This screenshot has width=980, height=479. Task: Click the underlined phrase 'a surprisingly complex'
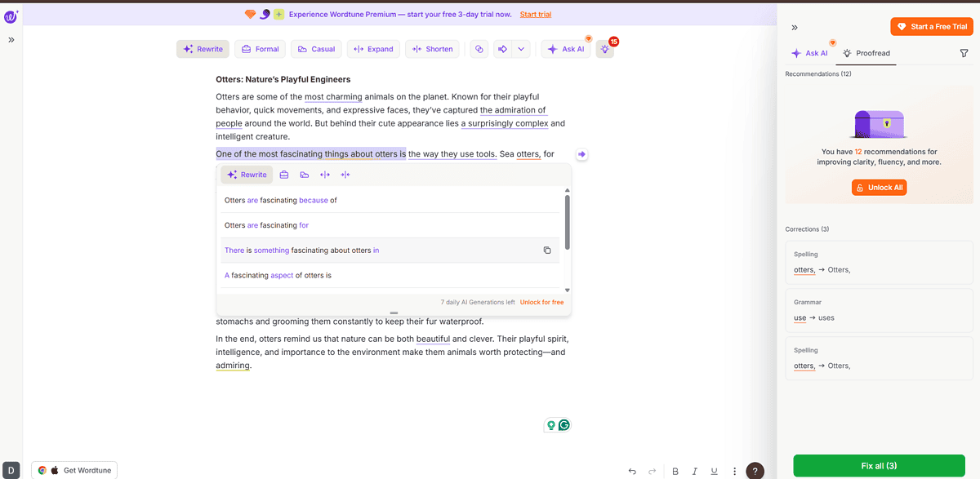(504, 123)
